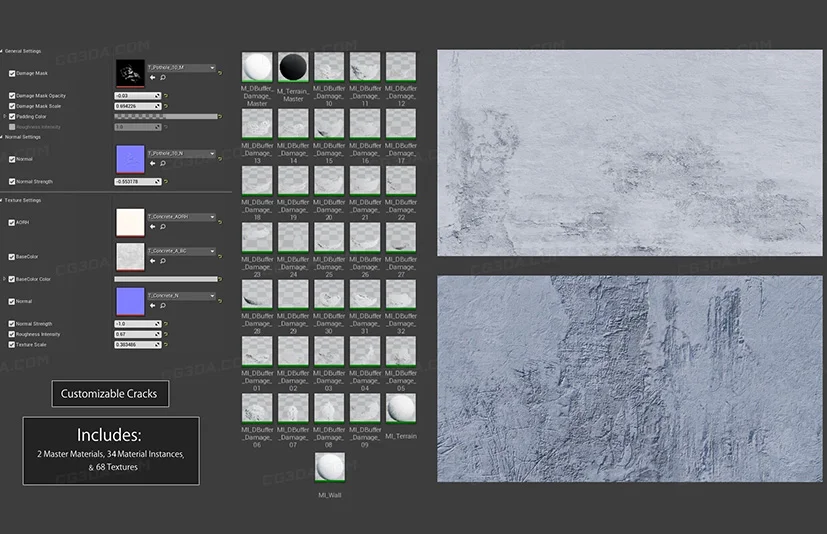Image resolution: width=827 pixels, height=534 pixels.
Task: Toggle the BaseColor texture checkbox
Action: (12, 257)
